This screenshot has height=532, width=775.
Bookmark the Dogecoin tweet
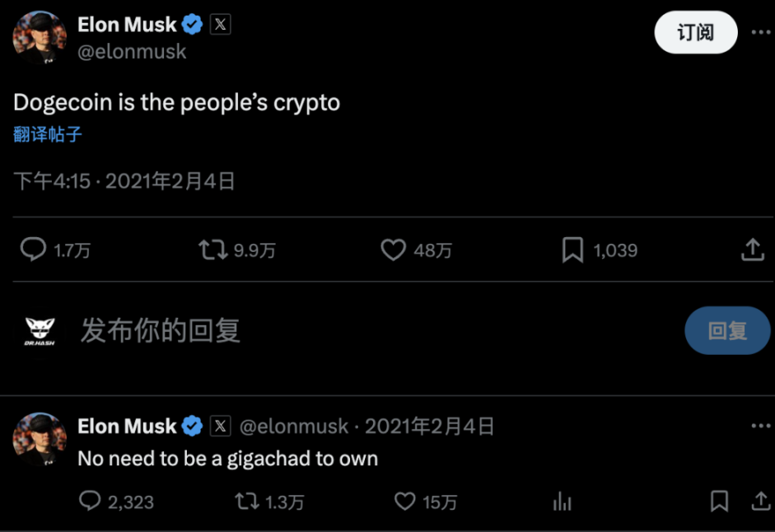(574, 250)
